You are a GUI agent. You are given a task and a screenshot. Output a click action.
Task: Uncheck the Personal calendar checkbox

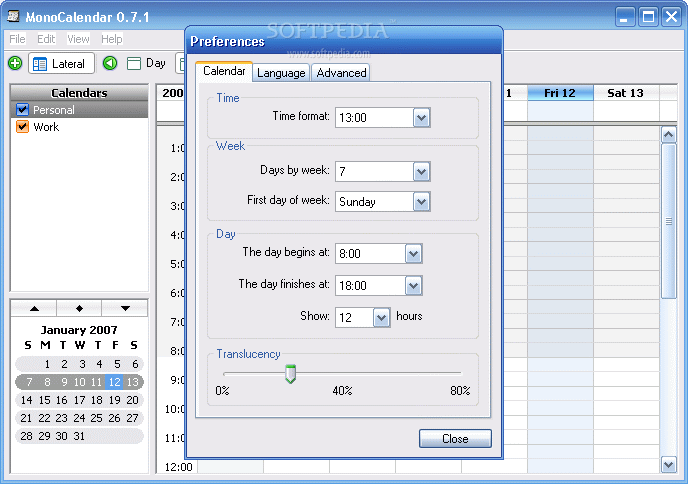tap(22, 110)
